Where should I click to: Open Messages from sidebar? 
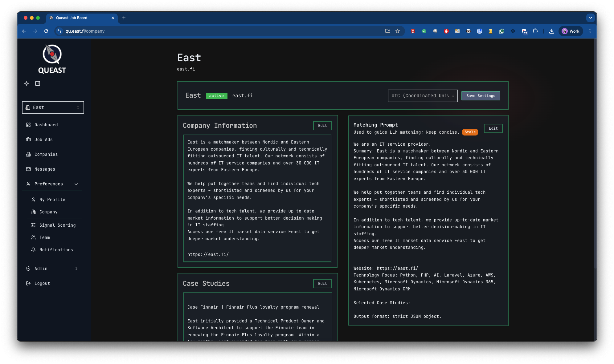(45, 169)
